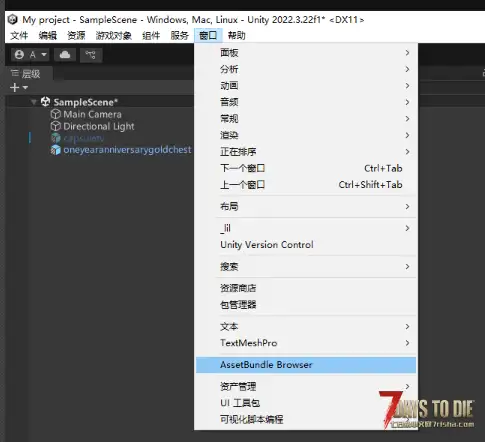Click the SampleScene Unity scene icon
The width and height of the screenshot is (485, 442).
coord(45,102)
